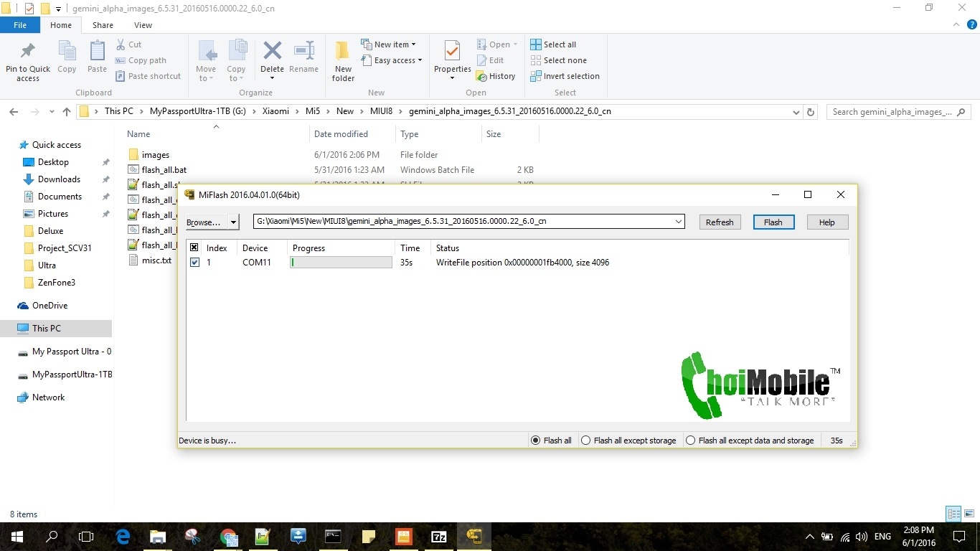Screen dimensions: 980x551
Task: Expand the MiFlash path combo box dropdown
Action: point(678,222)
